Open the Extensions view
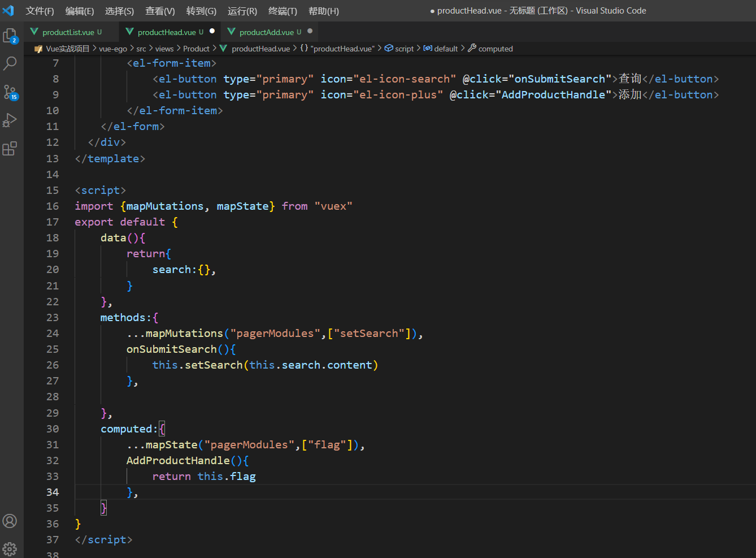756x558 pixels. coord(10,148)
